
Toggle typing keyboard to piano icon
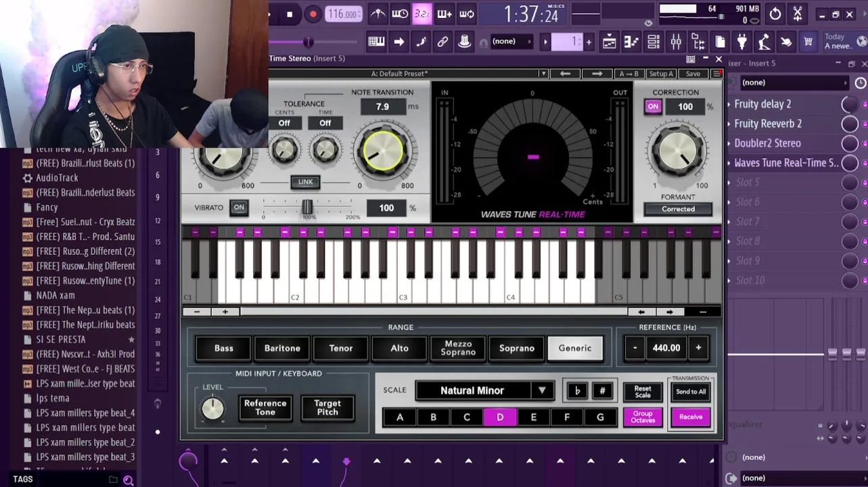click(376, 42)
